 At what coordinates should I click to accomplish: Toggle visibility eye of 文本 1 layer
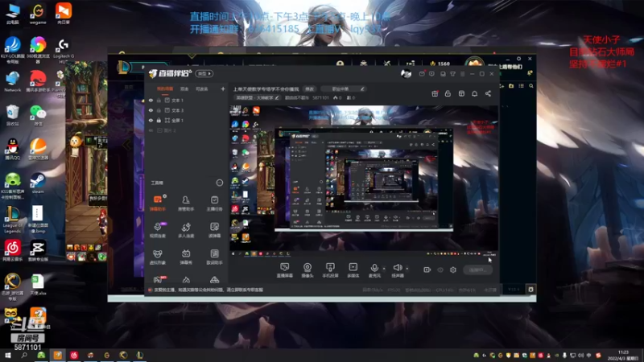point(151,100)
